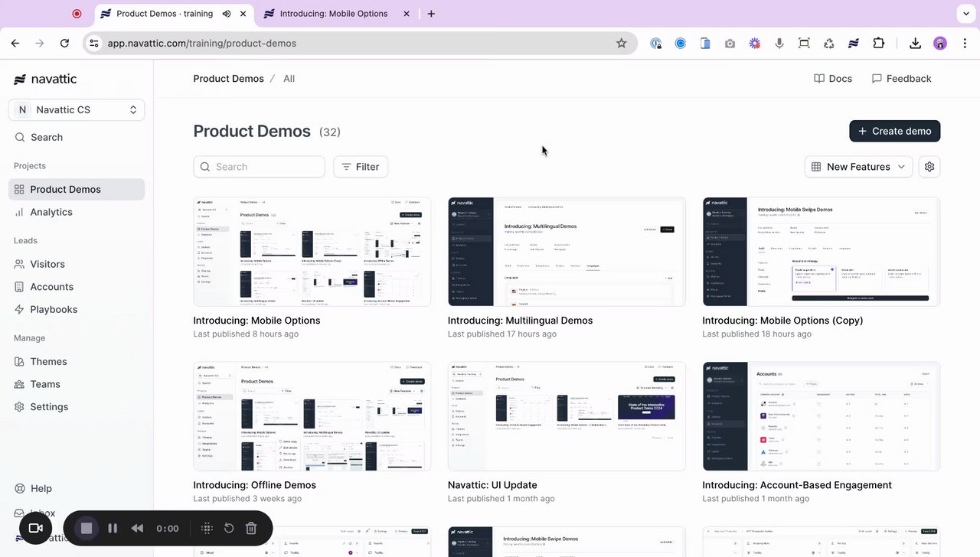Click the navattic logo in sidebar
980x557 pixels.
coord(45,79)
